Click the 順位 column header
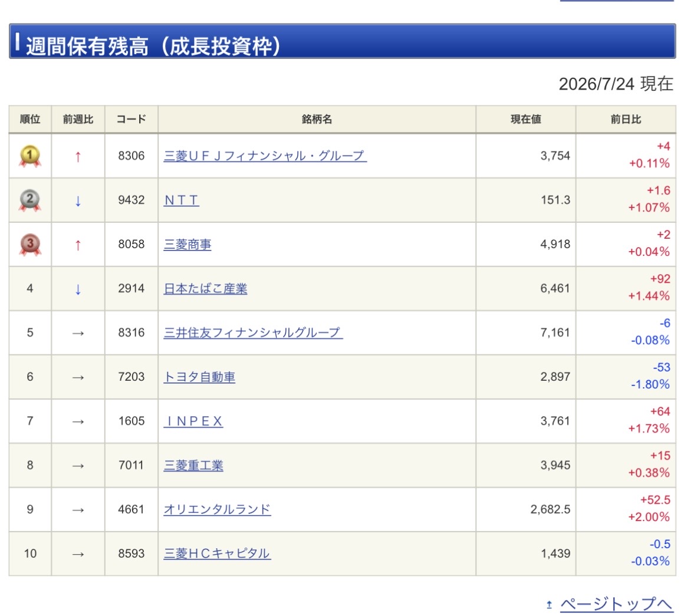This screenshot has width=690, height=616. [30, 119]
